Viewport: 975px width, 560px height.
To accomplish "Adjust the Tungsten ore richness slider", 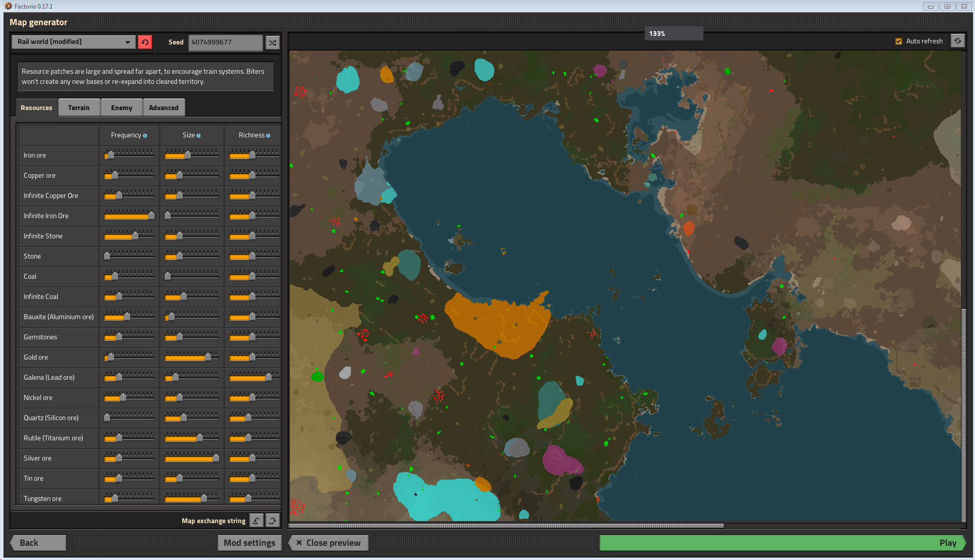I will click(254, 498).
